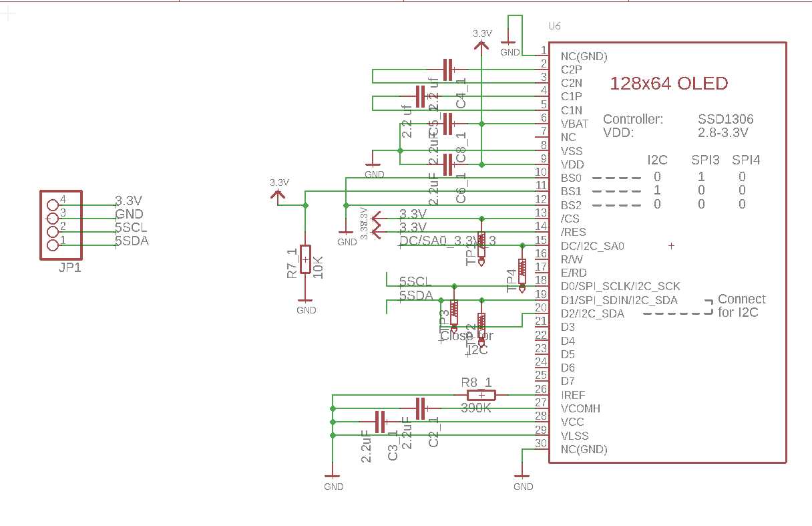The image size is (812, 526).
Task: Select capacitor C8_1 symbol on the VBAT line
Action: click(447, 123)
